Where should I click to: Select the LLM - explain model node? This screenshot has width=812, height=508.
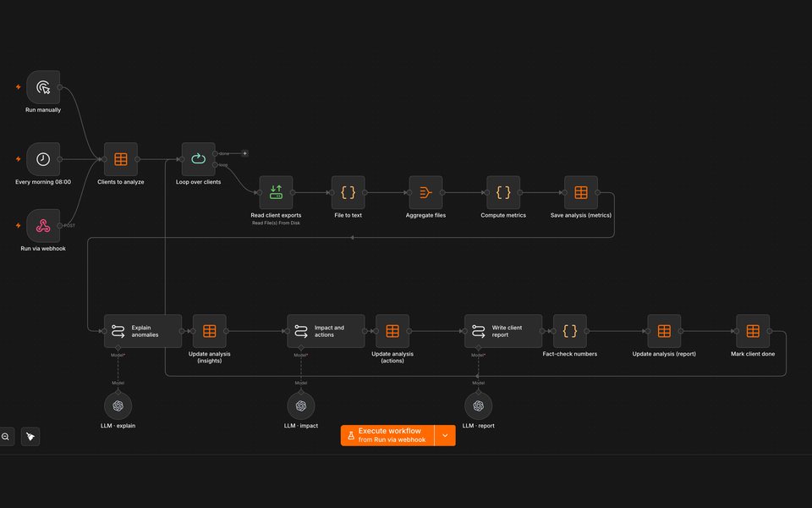(x=118, y=406)
